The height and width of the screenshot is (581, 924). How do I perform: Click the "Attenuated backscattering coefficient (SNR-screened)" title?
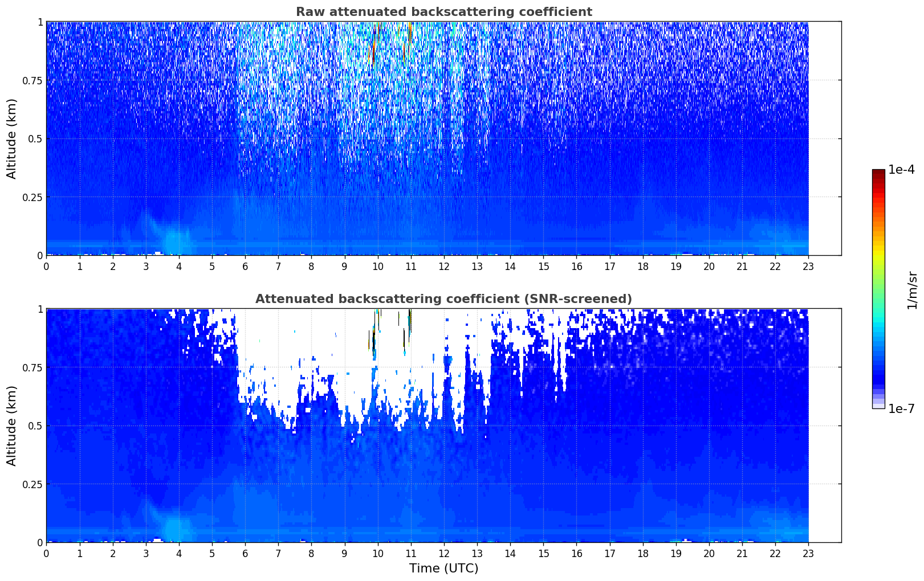click(443, 299)
